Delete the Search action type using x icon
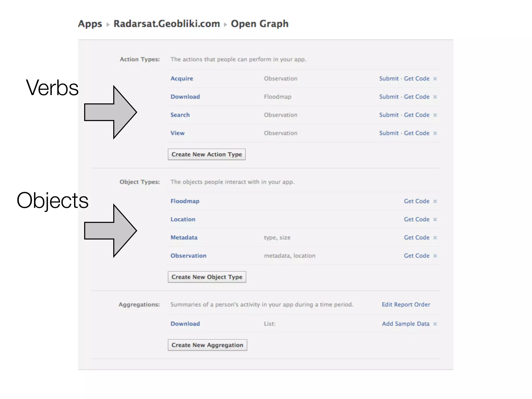 [435, 115]
